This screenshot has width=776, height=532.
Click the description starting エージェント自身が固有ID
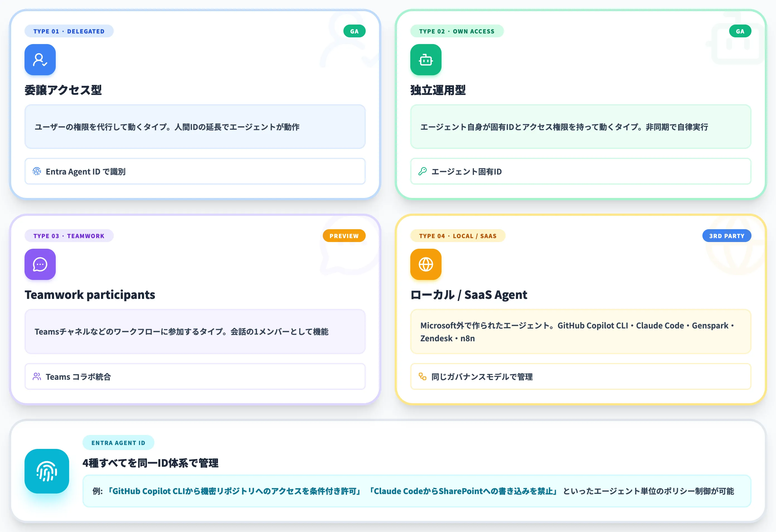[x=581, y=127]
